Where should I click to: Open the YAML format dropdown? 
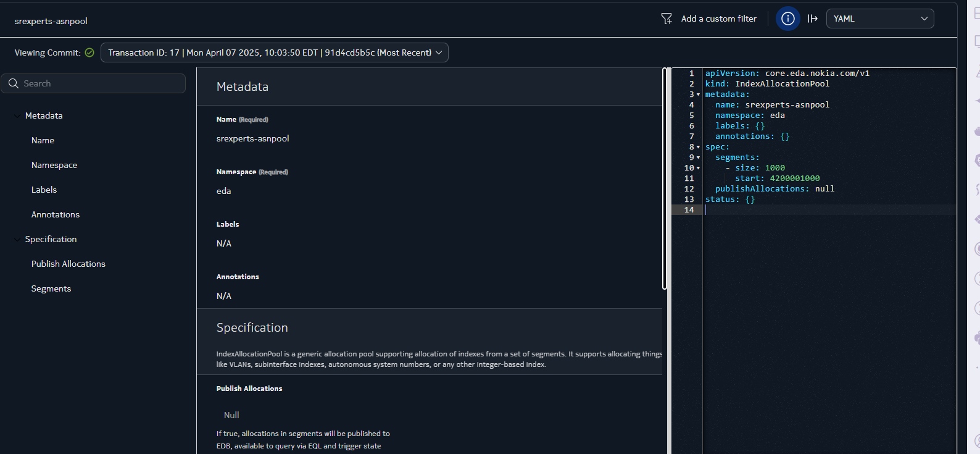tap(879, 19)
